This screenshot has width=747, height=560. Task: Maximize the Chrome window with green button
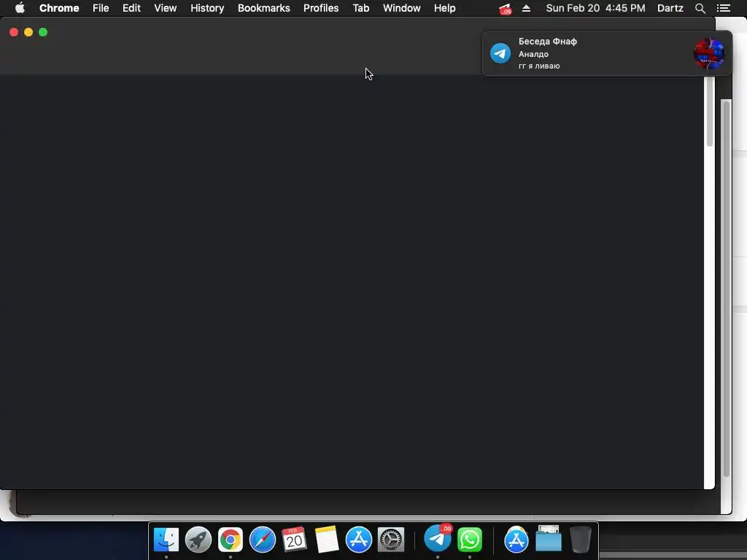pos(43,32)
